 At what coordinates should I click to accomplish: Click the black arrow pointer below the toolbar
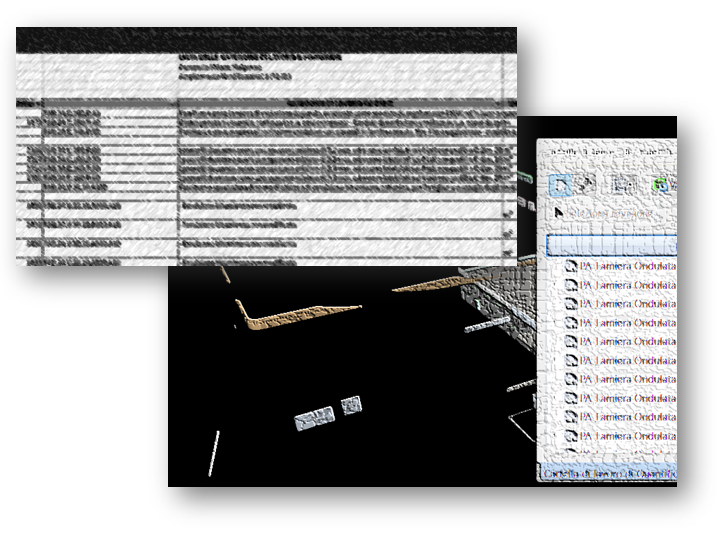point(559,213)
